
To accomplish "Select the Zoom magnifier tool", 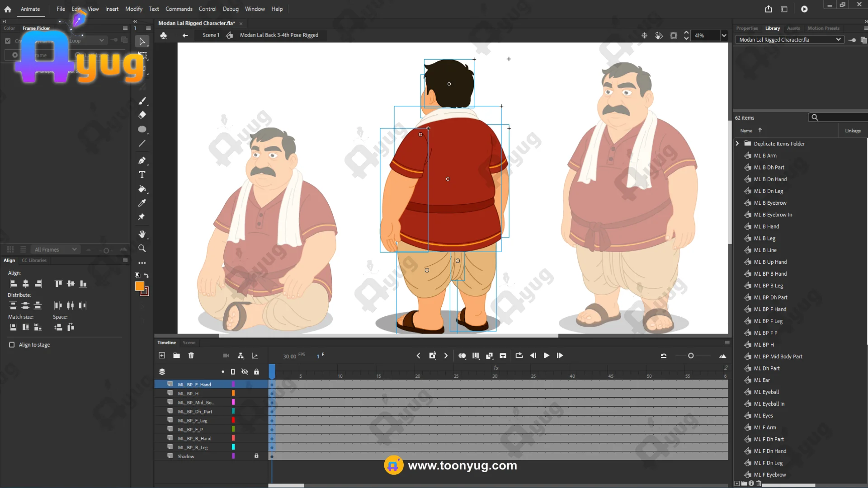I will pos(142,249).
